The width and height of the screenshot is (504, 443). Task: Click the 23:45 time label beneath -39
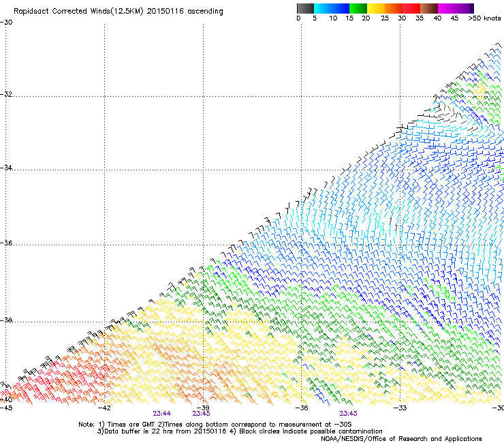201,414
